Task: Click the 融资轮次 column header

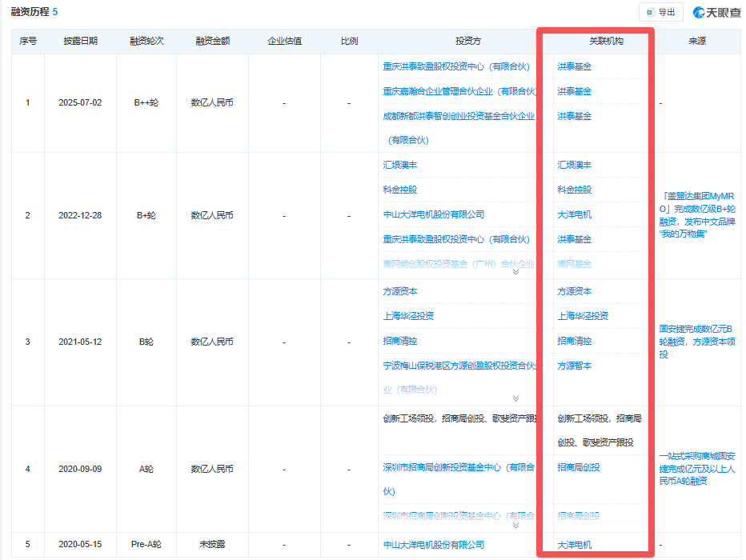Action: (x=146, y=41)
